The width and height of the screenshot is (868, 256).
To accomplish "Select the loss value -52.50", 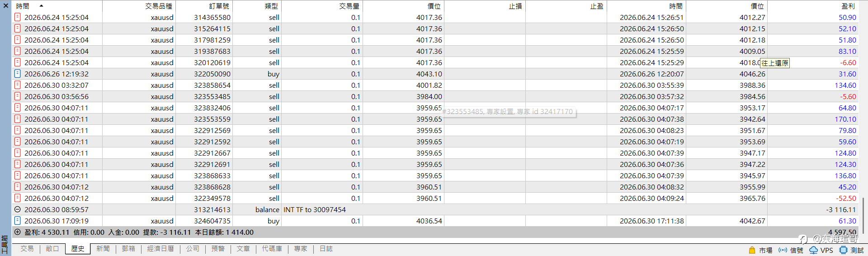I will [x=846, y=198].
